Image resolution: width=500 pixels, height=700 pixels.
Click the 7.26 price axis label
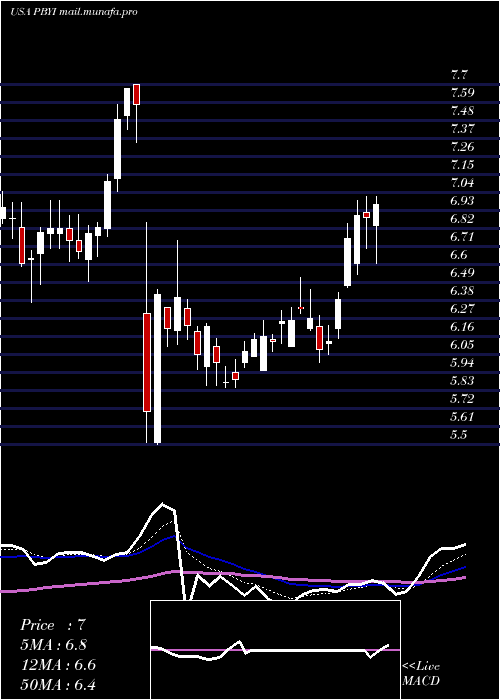(462, 146)
